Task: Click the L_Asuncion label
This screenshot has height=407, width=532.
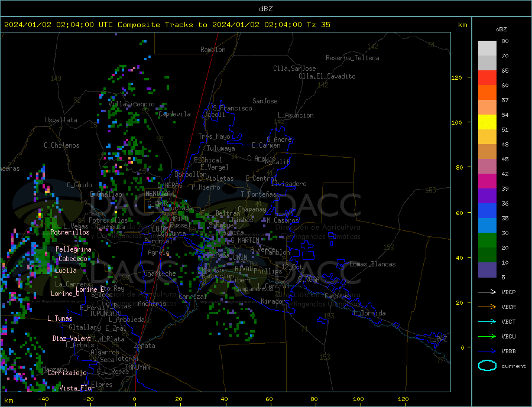Action: [296, 115]
